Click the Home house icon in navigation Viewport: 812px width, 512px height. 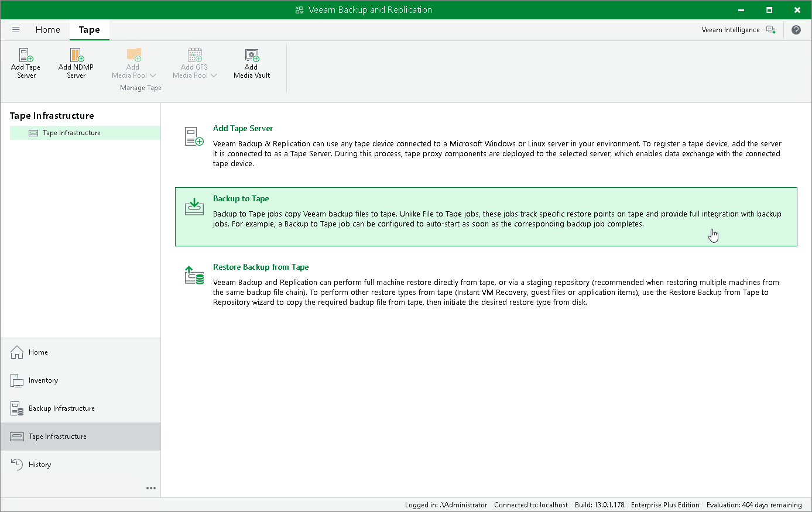coord(17,352)
